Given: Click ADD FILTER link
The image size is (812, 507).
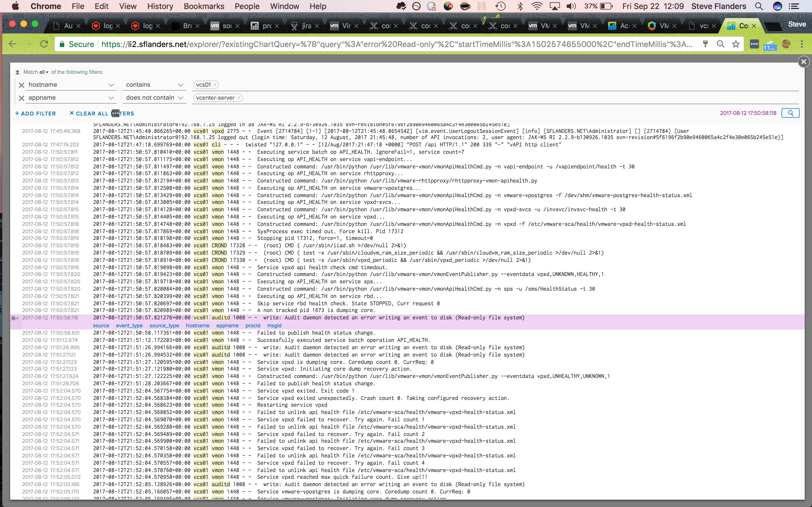Looking at the screenshot, I should (x=35, y=114).
